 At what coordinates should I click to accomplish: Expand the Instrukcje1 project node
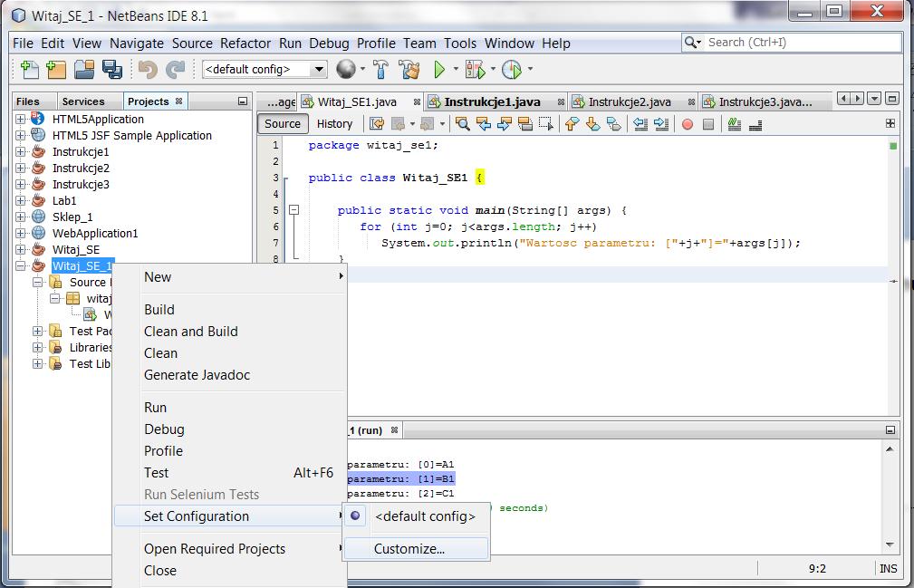21,151
